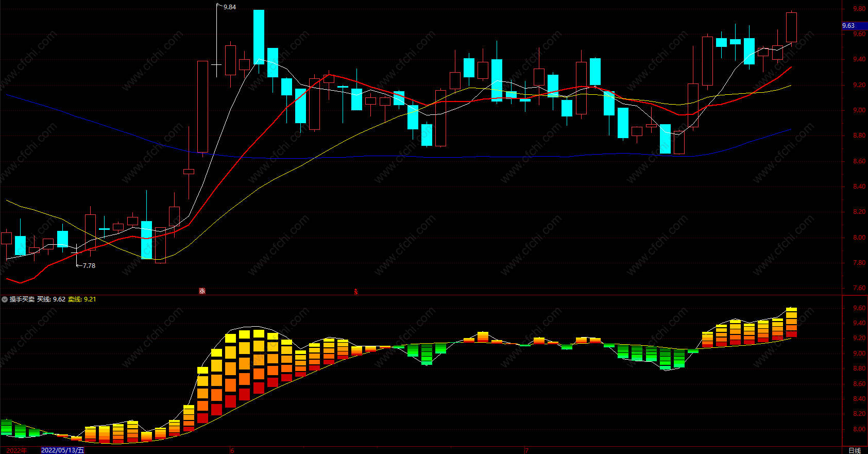The width and height of the screenshot is (868, 454).
Task: Click the 9.84 high price label
Action: point(230,7)
